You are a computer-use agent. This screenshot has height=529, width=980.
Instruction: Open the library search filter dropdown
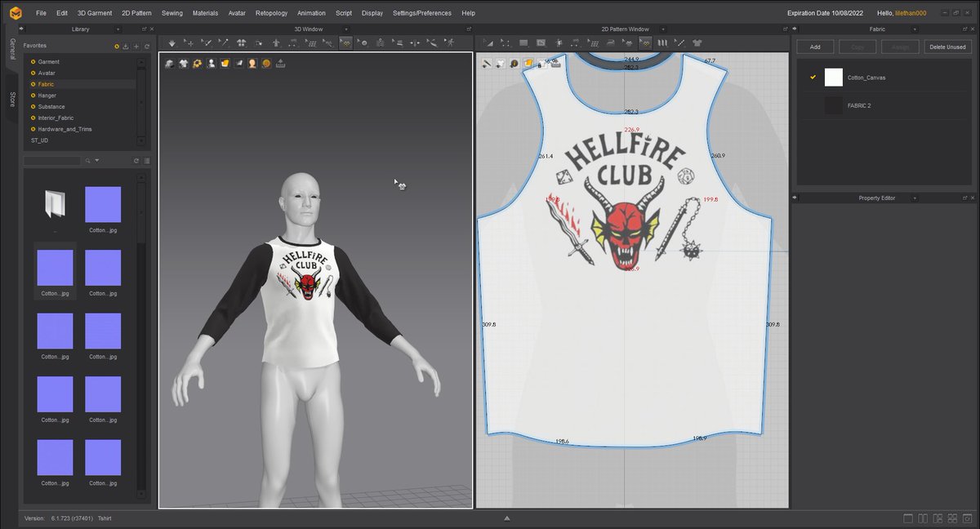coord(97,161)
